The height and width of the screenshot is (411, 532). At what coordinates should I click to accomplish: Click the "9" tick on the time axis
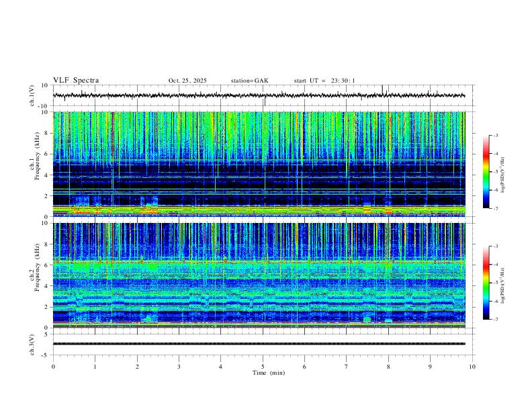point(430,367)
